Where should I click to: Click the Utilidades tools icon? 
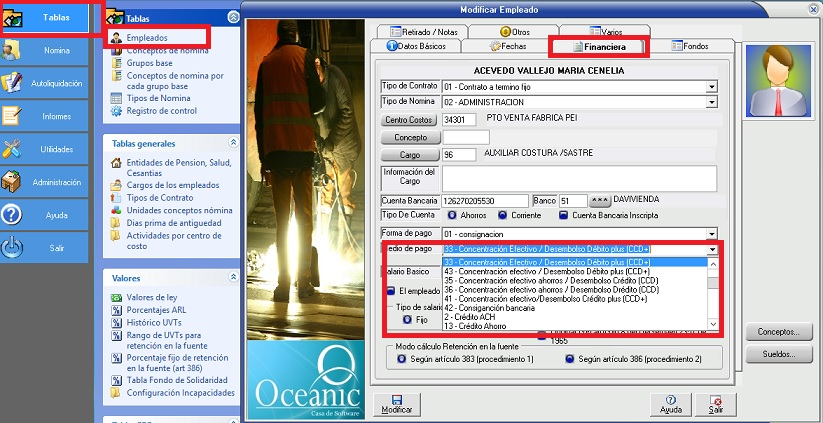tap(13, 149)
